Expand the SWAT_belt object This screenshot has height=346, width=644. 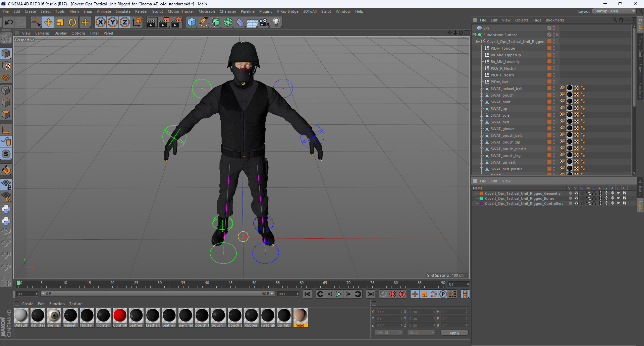click(482, 122)
